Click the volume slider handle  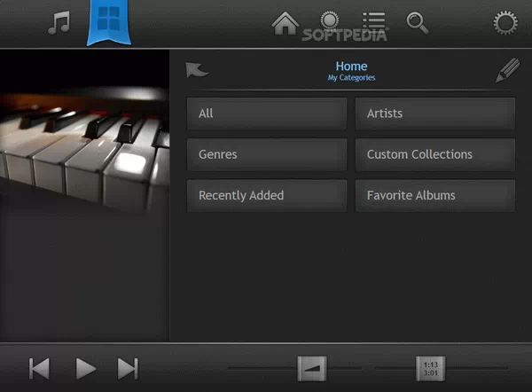[312, 368]
